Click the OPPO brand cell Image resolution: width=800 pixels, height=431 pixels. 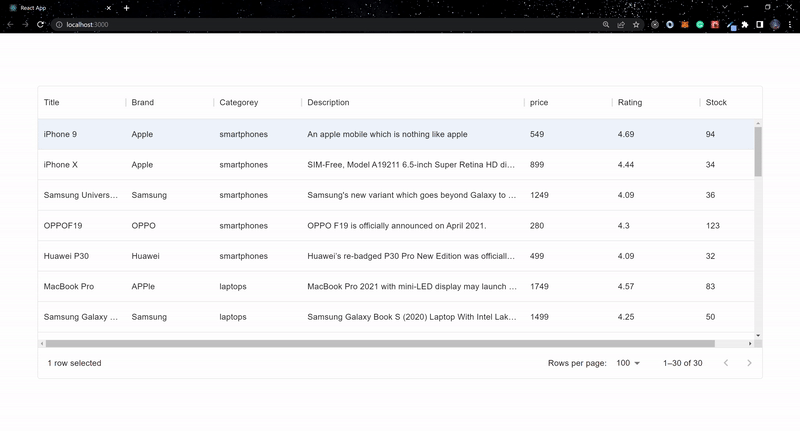(169, 225)
